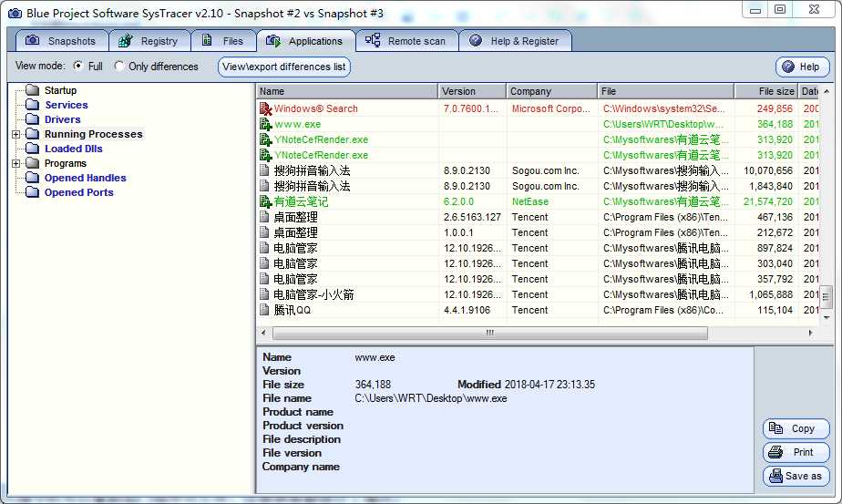This screenshot has height=504, width=842.
Task: Click the horizontal scrollbar right arrow
Action: (x=810, y=334)
